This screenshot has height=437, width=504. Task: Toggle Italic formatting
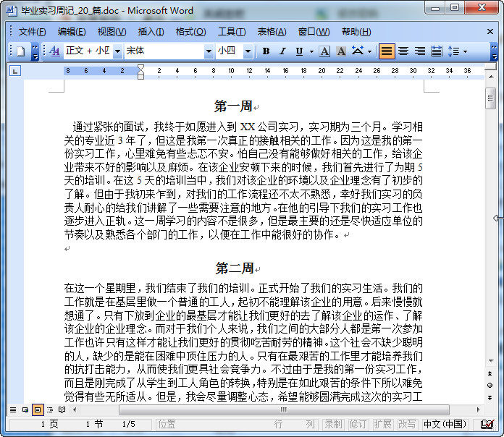[282, 51]
